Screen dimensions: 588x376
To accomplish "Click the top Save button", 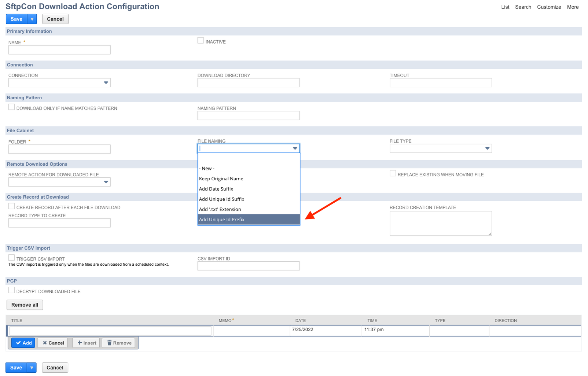I will coord(16,19).
